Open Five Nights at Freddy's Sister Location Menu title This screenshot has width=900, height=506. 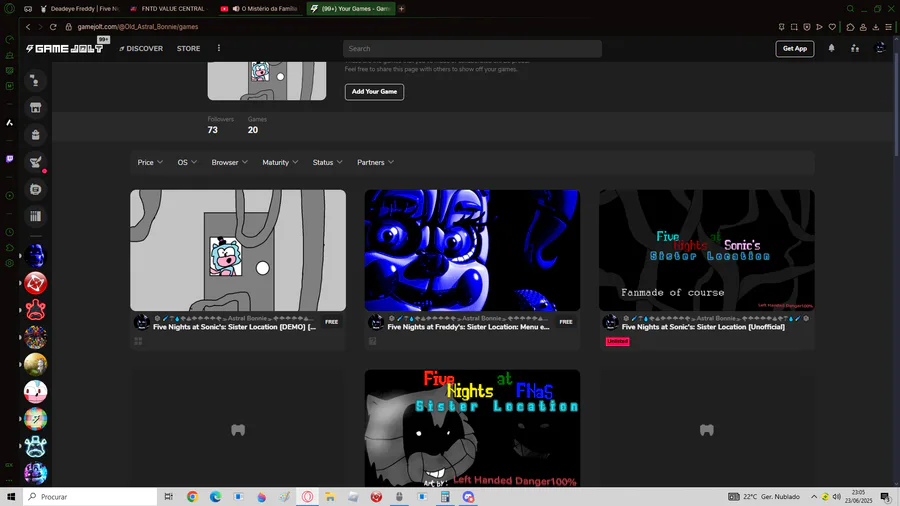click(468, 327)
